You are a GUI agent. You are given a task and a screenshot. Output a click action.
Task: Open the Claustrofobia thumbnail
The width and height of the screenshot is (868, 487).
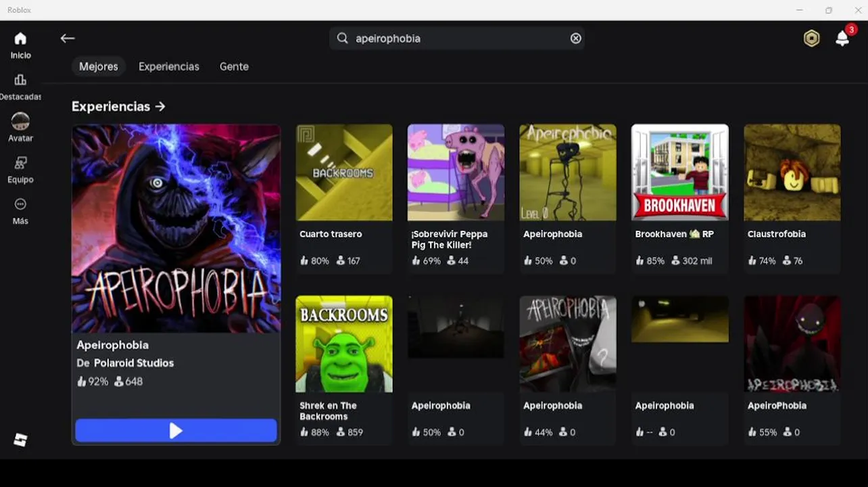point(792,172)
